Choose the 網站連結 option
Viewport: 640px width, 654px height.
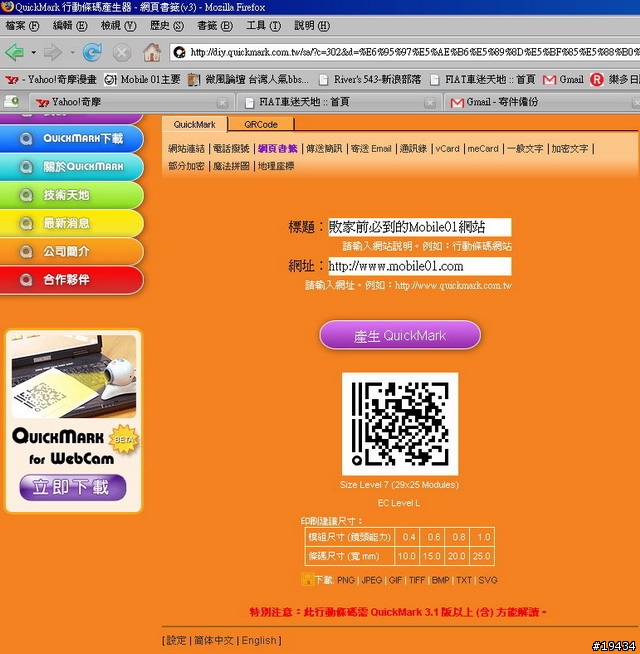pos(186,148)
